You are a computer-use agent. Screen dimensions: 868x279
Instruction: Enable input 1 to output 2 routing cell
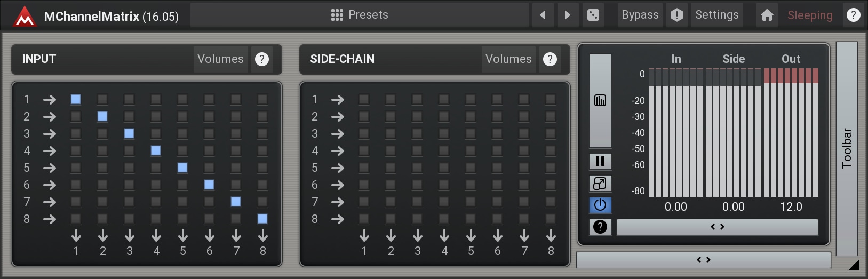tap(102, 99)
